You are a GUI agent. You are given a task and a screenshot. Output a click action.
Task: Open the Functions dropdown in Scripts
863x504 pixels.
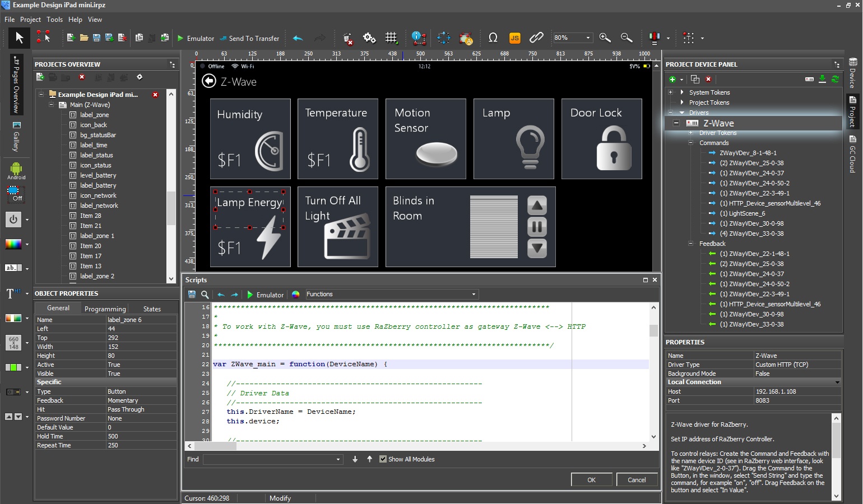point(474,295)
